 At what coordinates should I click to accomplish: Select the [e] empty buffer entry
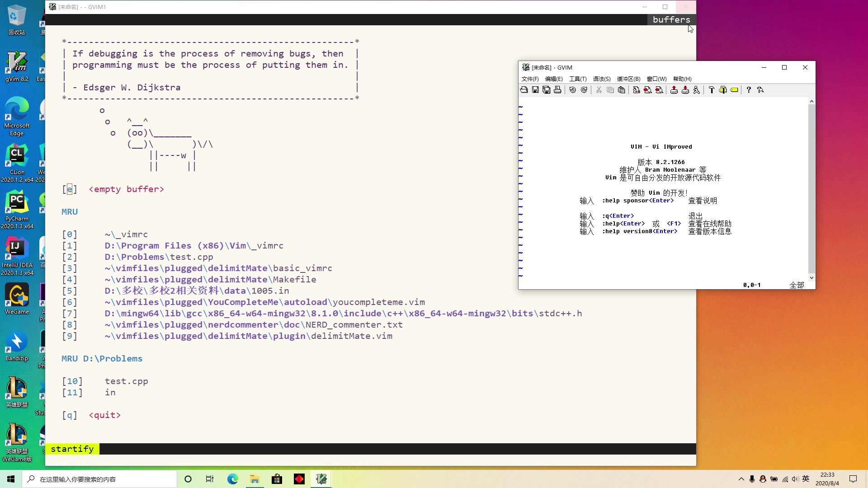[113, 189]
